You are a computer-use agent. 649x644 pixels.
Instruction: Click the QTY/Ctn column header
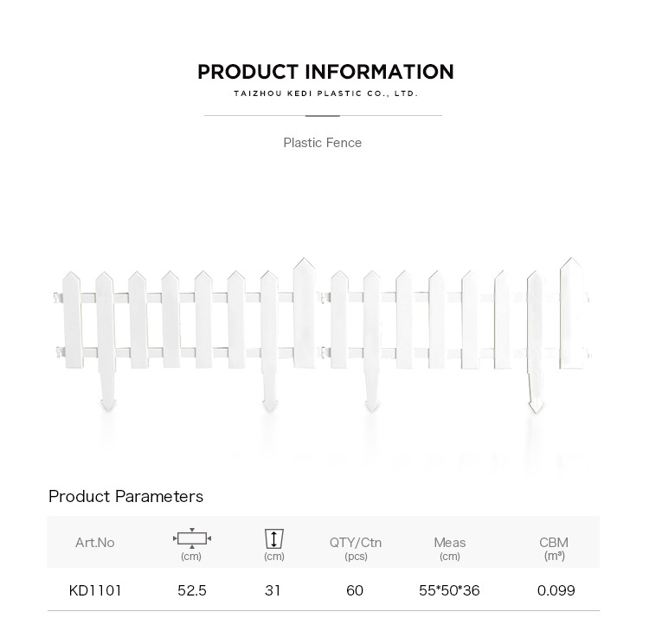pos(356,548)
